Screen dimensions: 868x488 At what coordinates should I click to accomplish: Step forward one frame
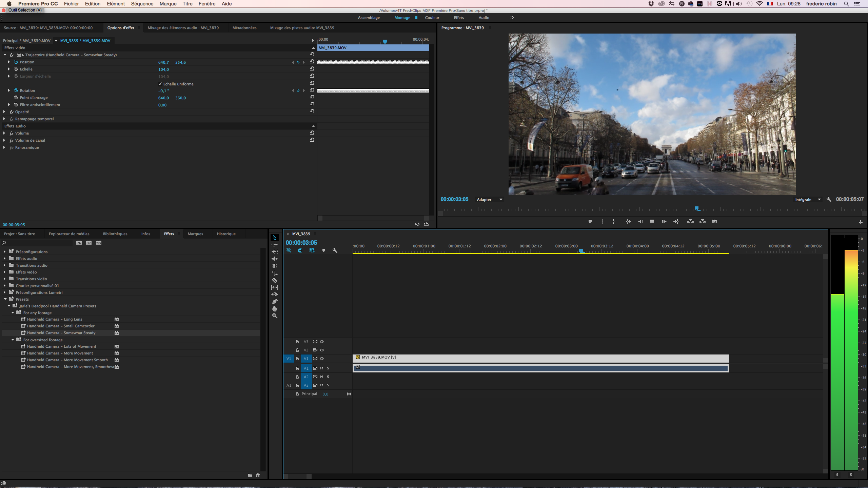pyautogui.click(x=664, y=222)
